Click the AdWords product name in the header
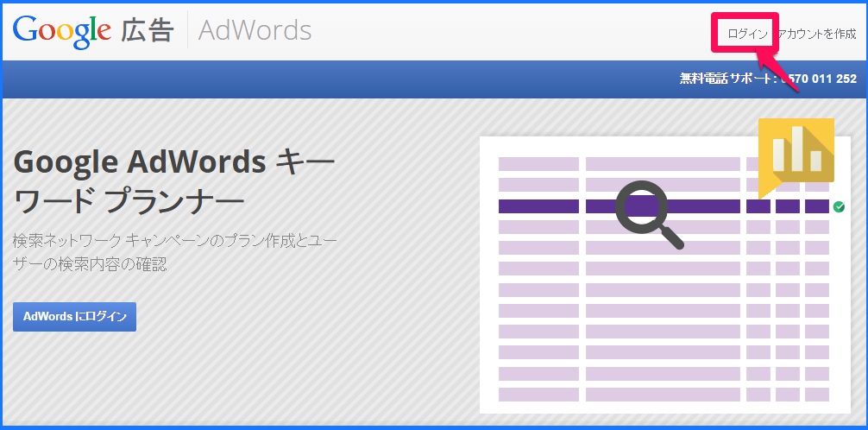 click(x=255, y=30)
